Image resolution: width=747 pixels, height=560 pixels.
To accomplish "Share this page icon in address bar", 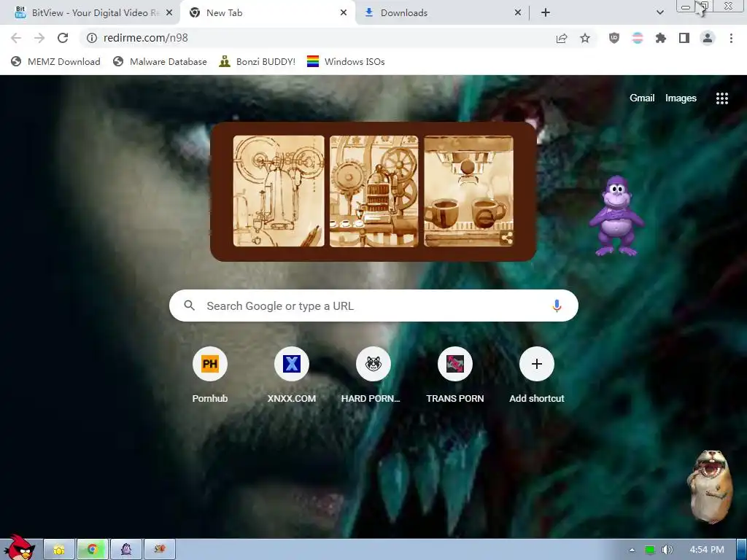I will click(x=562, y=38).
